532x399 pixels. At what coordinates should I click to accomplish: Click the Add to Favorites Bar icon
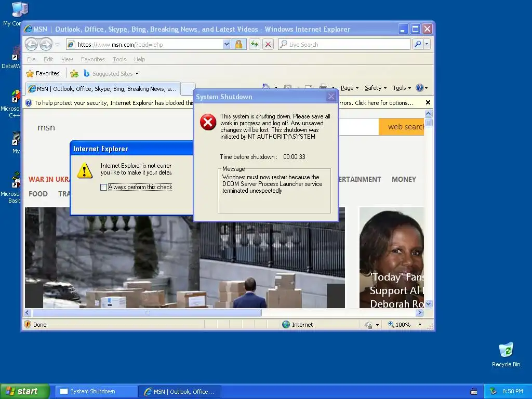click(74, 73)
